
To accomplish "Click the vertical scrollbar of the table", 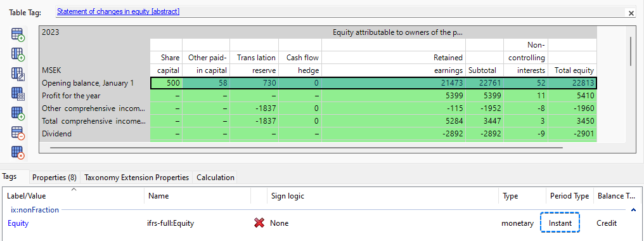I will coord(631,51).
